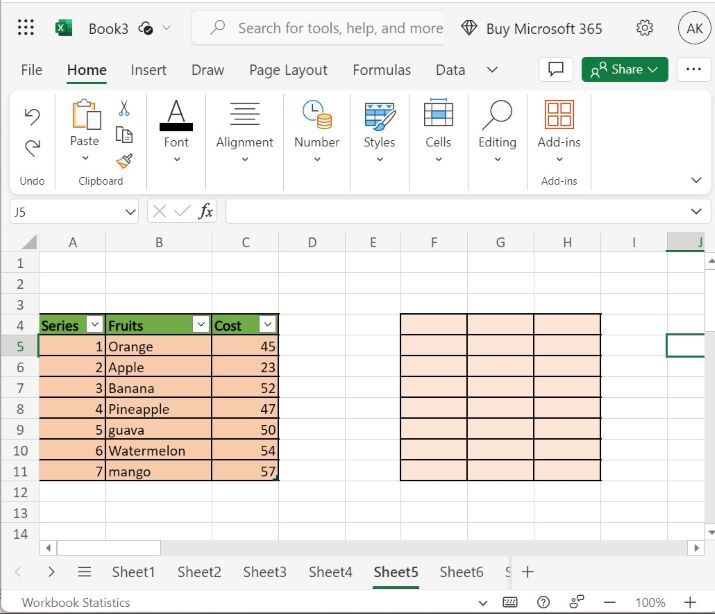This screenshot has height=614, width=715.
Task: Redo the last action
Action: [32, 148]
